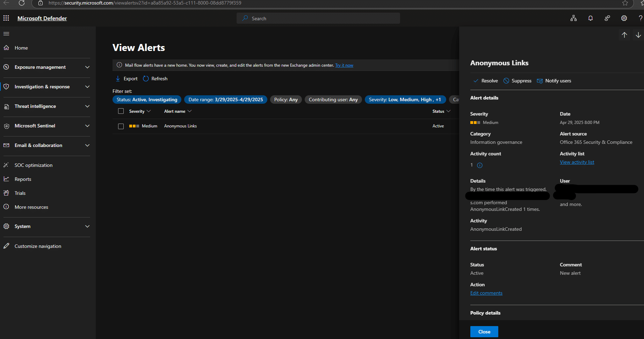Suppress the alert
The height and width of the screenshot is (339, 644).
tap(517, 81)
